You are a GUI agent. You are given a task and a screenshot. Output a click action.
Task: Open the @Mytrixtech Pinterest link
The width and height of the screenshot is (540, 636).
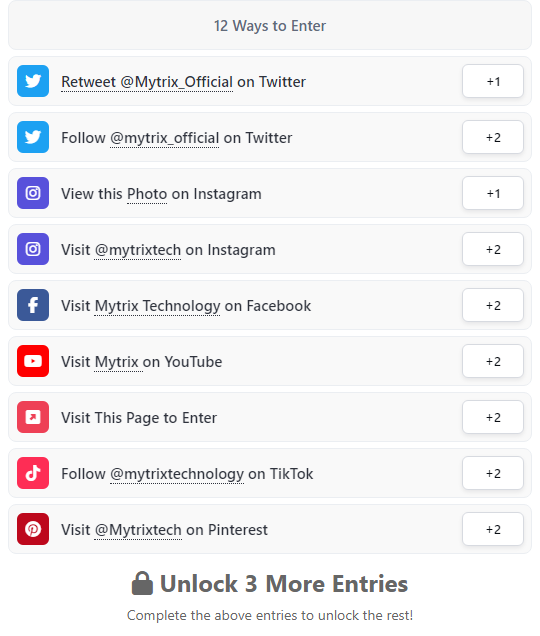coord(138,530)
